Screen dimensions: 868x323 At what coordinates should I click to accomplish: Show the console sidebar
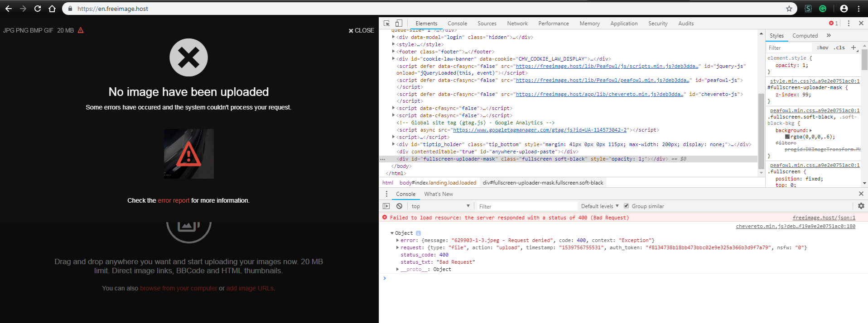[386, 206]
